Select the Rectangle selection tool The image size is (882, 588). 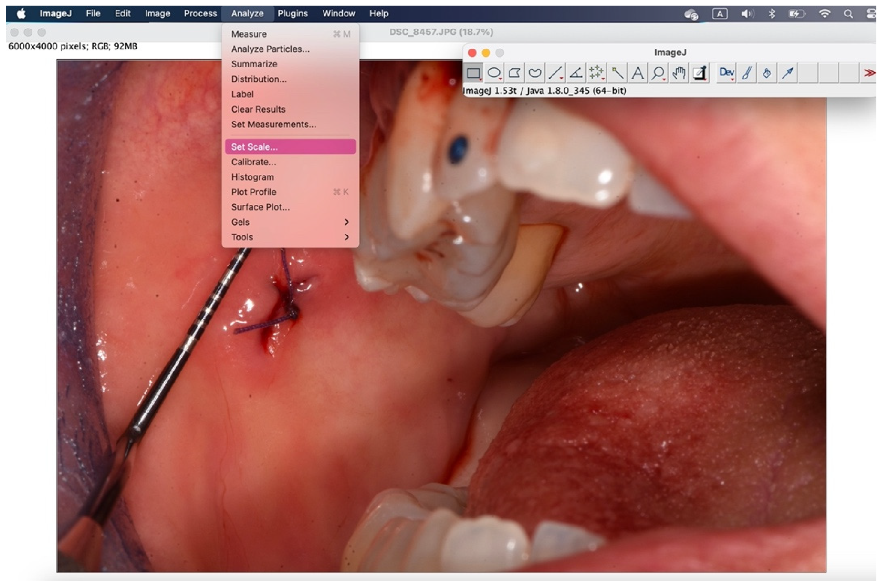(474, 73)
